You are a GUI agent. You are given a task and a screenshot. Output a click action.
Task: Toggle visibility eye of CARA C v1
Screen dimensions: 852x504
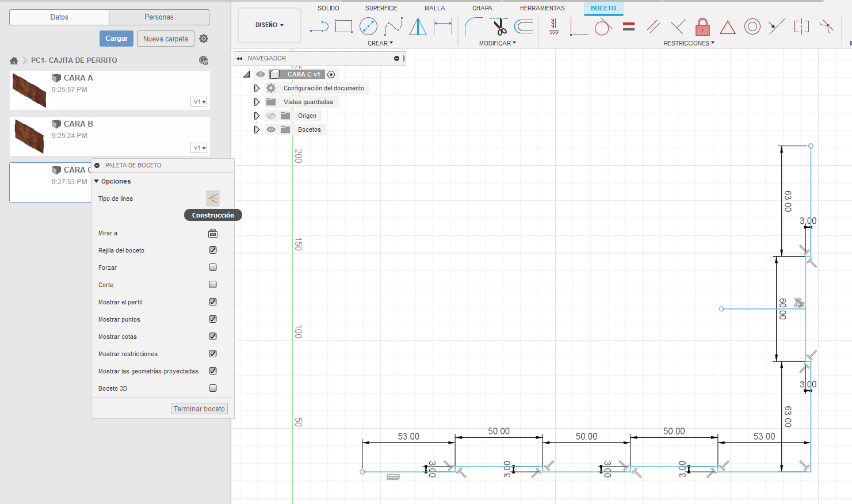[261, 74]
